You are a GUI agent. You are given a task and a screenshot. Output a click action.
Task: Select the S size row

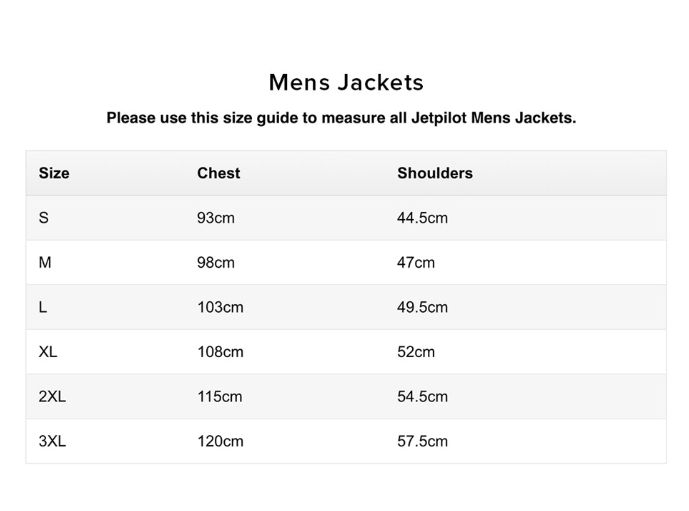click(x=43, y=218)
